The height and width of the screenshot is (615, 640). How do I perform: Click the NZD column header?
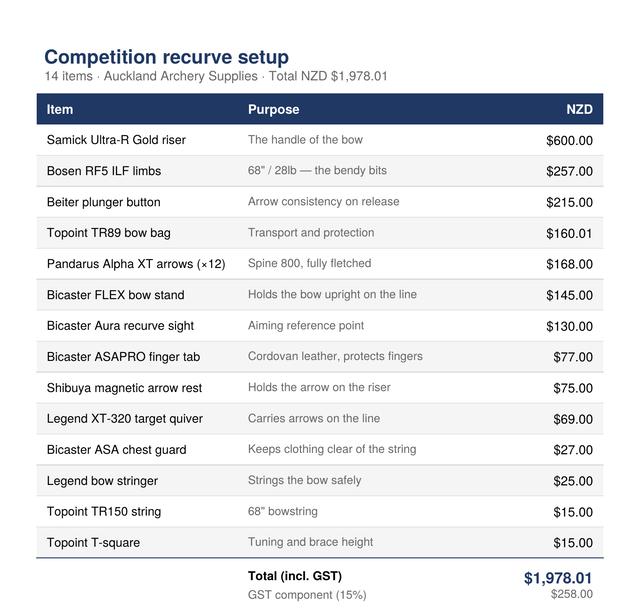point(579,109)
